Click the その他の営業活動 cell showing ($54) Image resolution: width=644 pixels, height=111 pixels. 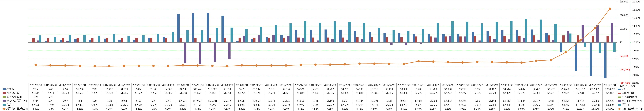point(51,101)
